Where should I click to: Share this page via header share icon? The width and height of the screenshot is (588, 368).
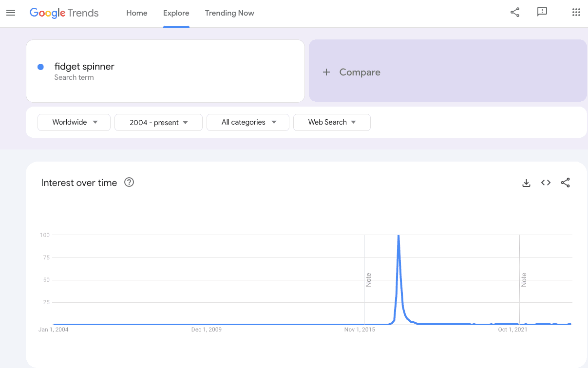[x=515, y=13]
